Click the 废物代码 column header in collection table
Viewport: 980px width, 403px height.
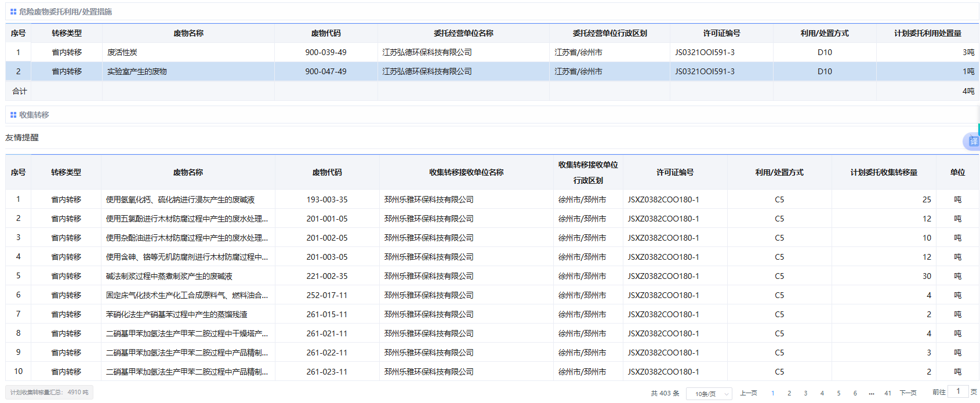[x=326, y=172]
